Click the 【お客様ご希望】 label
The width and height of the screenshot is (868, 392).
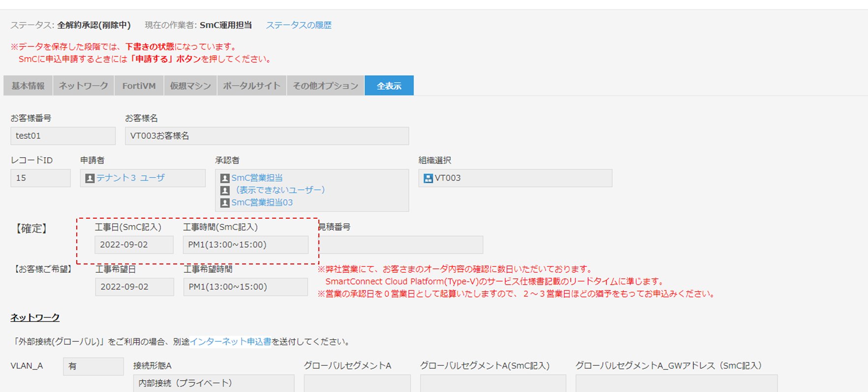[43, 269]
